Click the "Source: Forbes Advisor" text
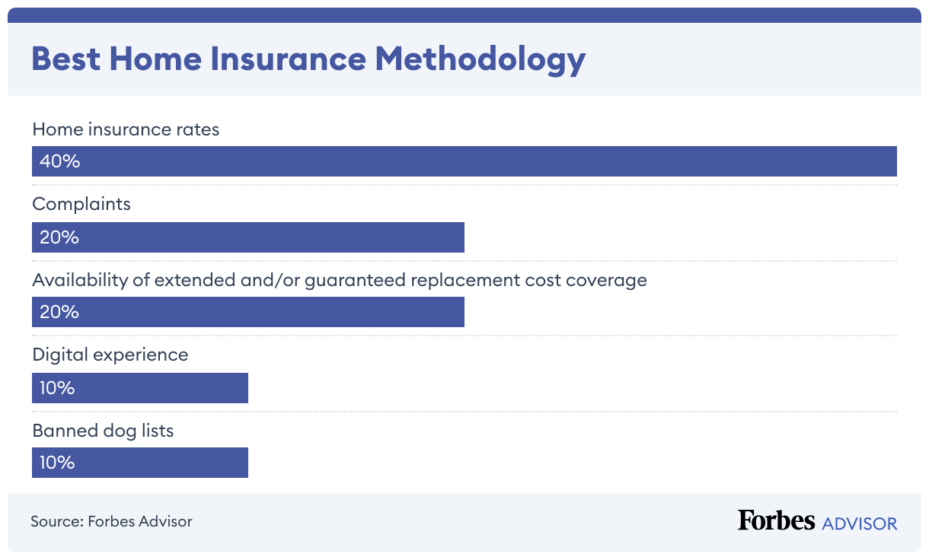This screenshot has width=929, height=560. click(x=111, y=522)
